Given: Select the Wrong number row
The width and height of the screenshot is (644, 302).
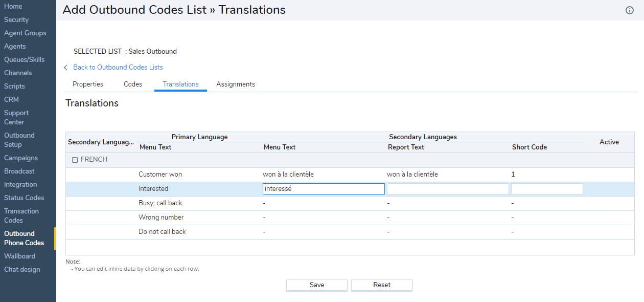Looking at the screenshot, I should click(350, 218).
